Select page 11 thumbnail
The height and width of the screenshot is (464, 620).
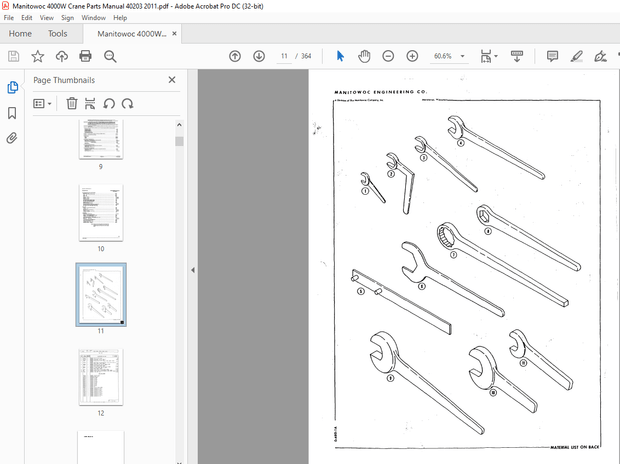tap(101, 295)
